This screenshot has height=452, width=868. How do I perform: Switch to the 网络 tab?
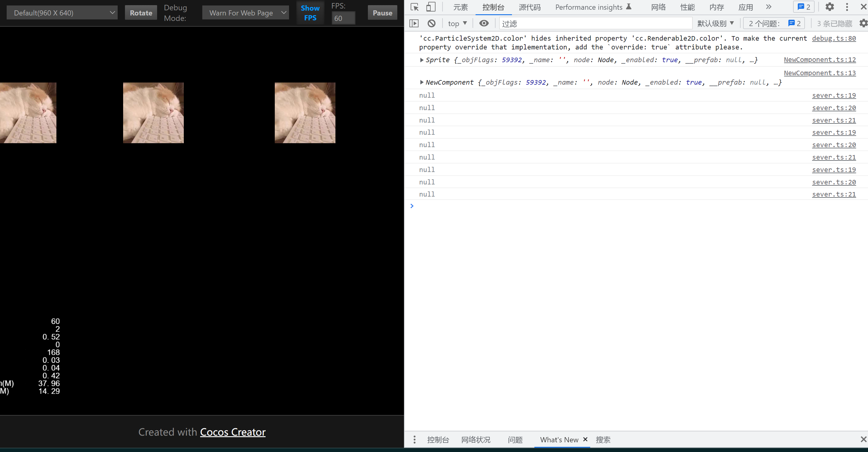pyautogui.click(x=658, y=7)
